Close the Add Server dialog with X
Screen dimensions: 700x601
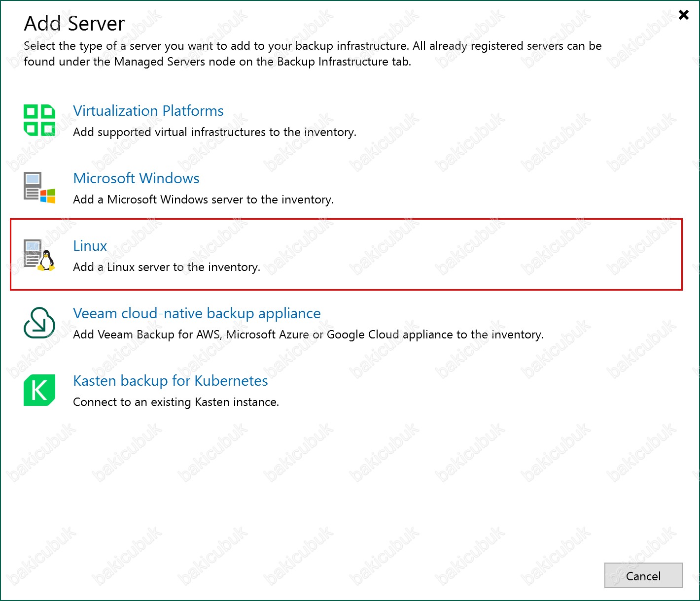(x=684, y=15)
